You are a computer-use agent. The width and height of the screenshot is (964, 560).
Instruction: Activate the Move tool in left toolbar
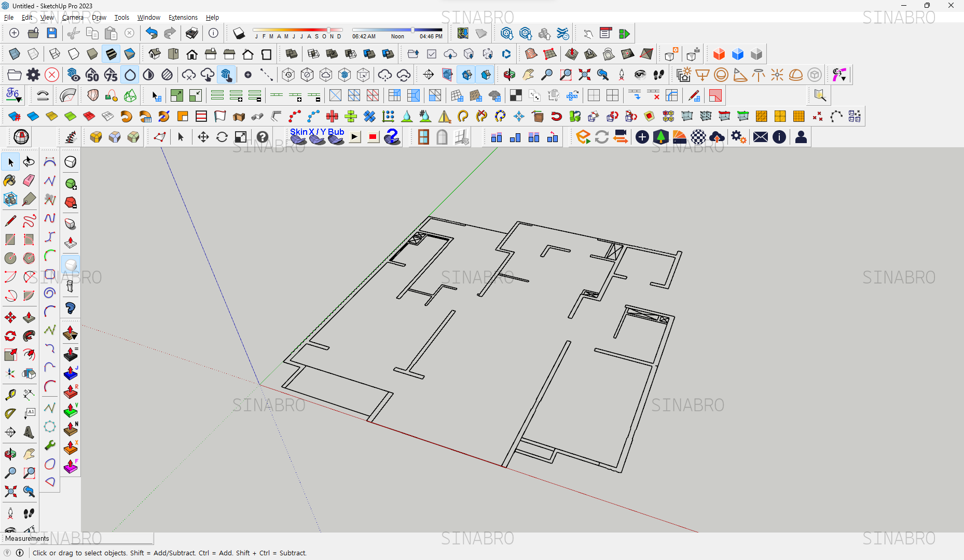(10, 317)
